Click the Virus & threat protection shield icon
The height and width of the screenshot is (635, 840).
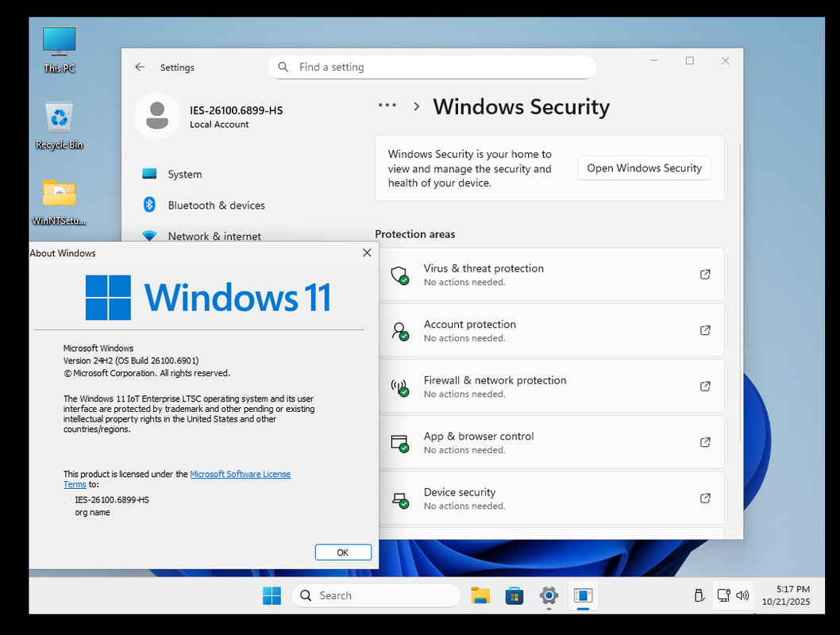coord(399,275)
